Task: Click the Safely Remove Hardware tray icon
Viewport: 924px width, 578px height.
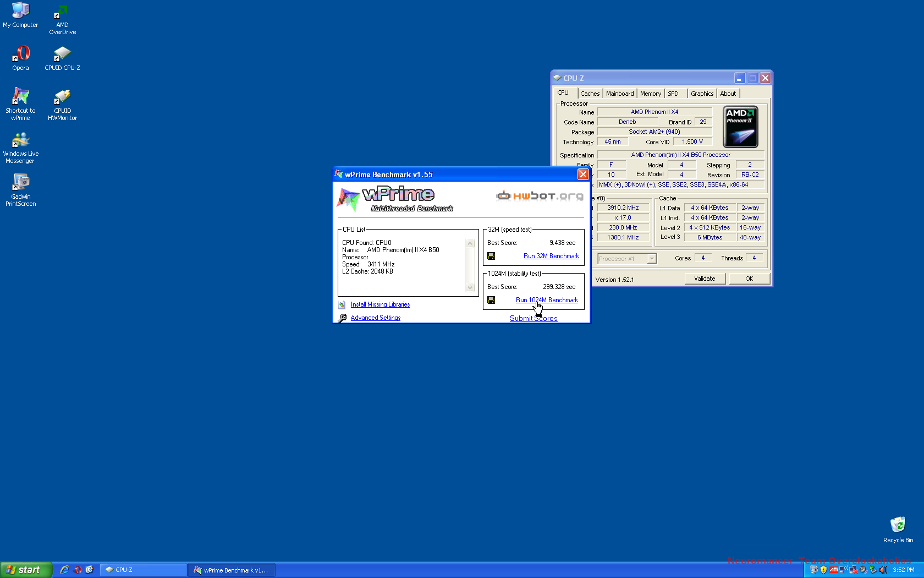Action: pos(873,570)
